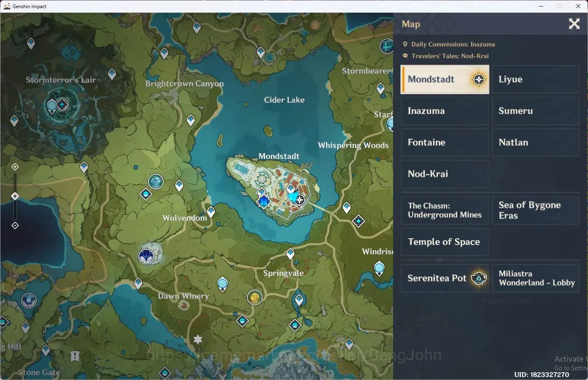The image size is (588, 380).
Task: Click the Stormterror's Lair map label
Action: point(61,80)
